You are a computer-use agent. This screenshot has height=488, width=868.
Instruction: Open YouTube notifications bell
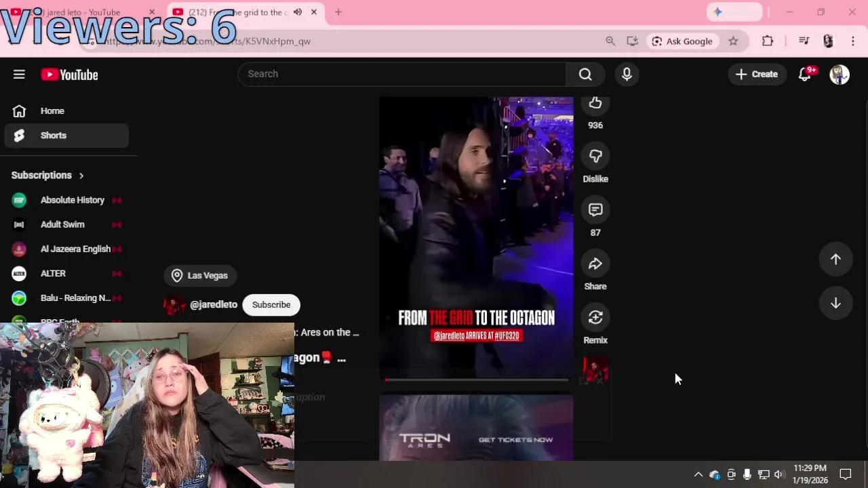click(x=805, y=74)
